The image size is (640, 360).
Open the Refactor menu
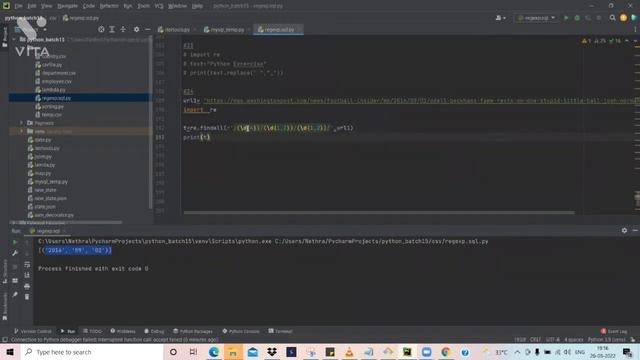pyautogui.click(x=109, y=6)
